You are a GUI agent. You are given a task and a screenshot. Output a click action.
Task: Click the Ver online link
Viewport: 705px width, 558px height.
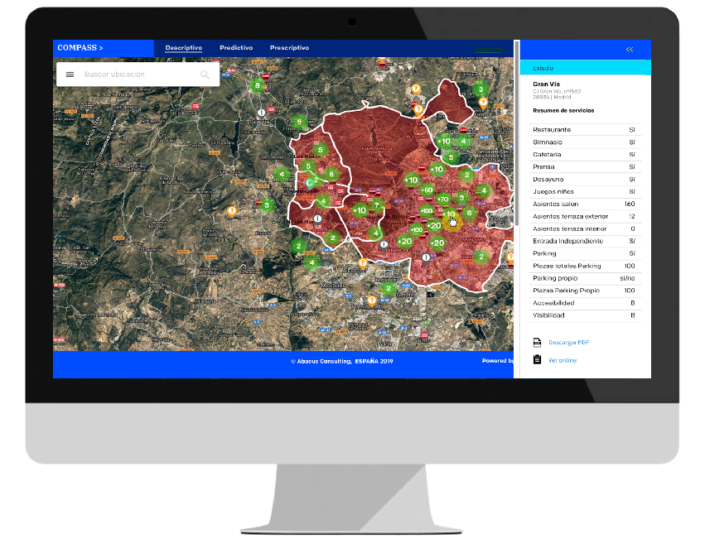(x=562, y=360)
